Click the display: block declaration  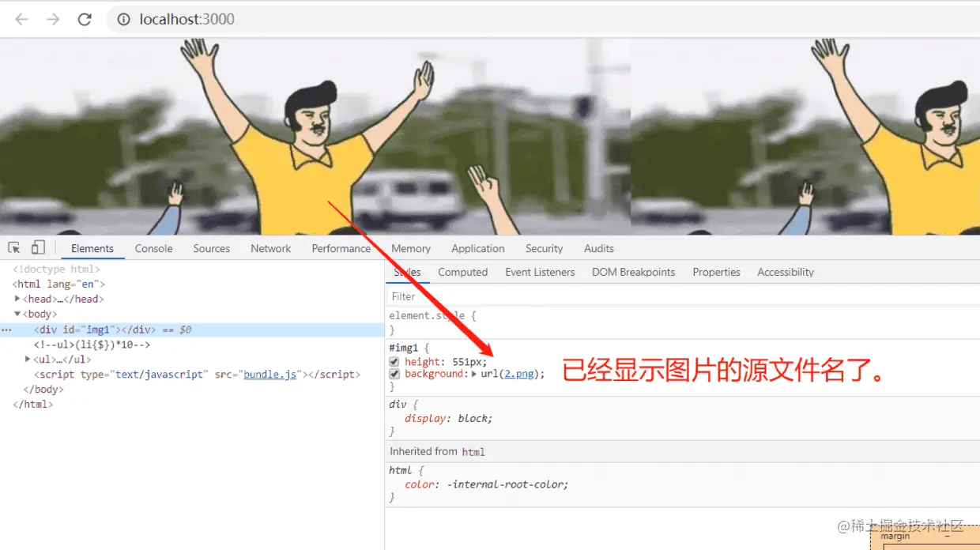coord(448,419)
